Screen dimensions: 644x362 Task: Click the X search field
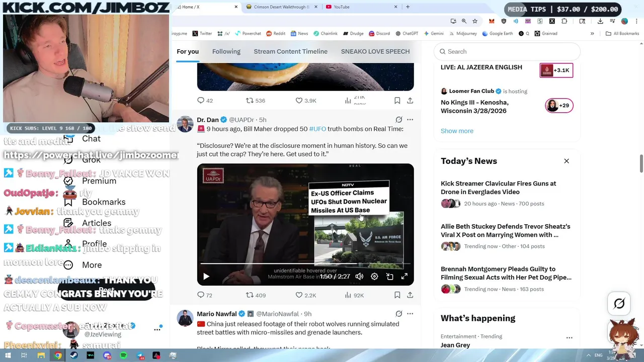[507, 51]
